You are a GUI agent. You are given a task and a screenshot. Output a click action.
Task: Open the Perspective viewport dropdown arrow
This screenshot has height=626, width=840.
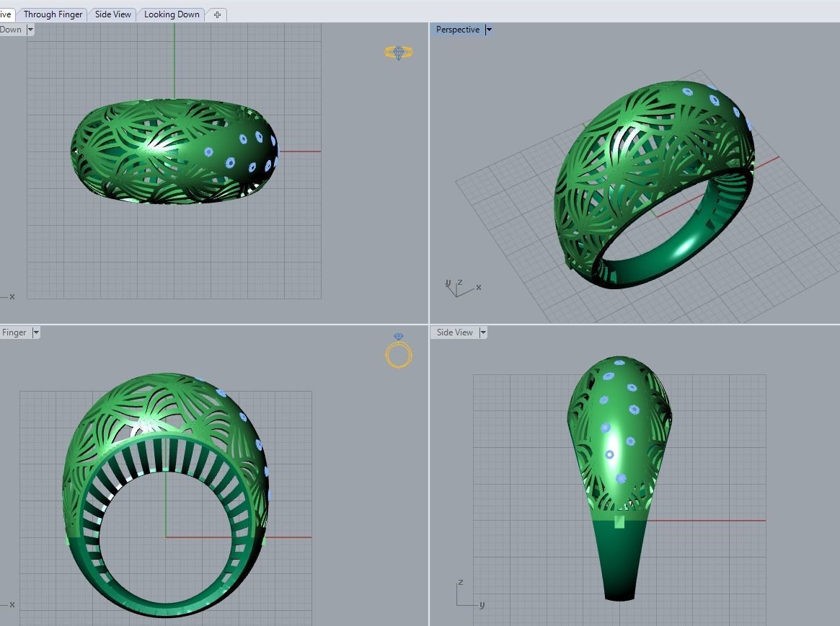pos(489,30)
